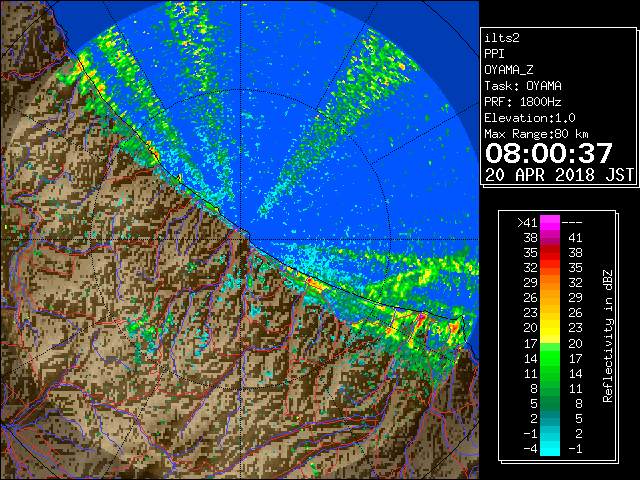640x480 pixels.
Task: Click the purple 38–41 dBZ legend band
Action: pos(550,238)
